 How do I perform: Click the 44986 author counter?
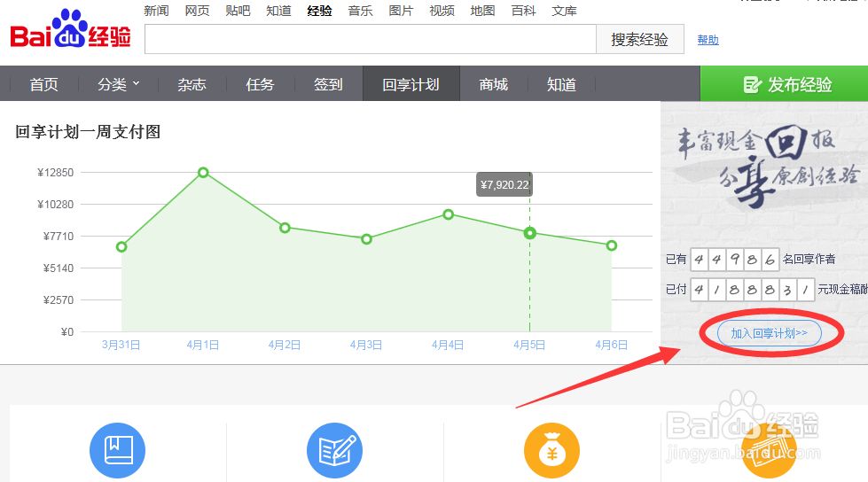click(735, 260)
